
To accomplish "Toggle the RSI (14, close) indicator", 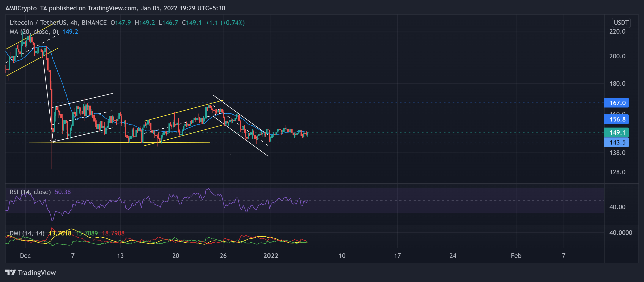I will tap(30, 192).
